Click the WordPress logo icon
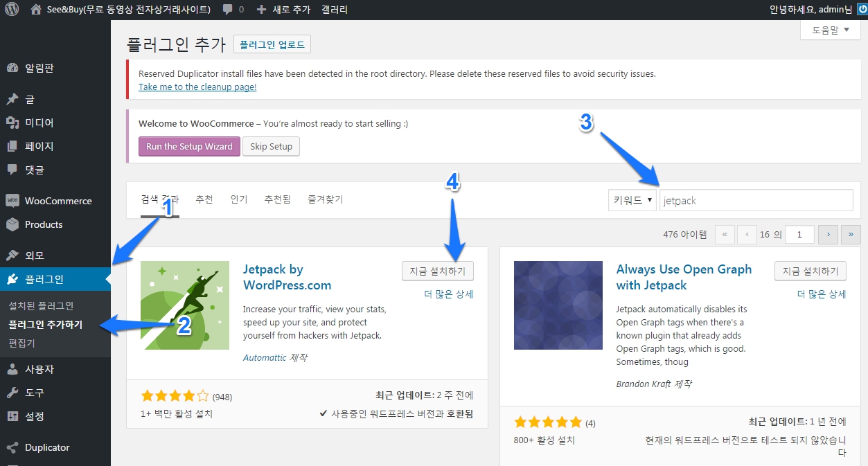 [x=11, y=10]
